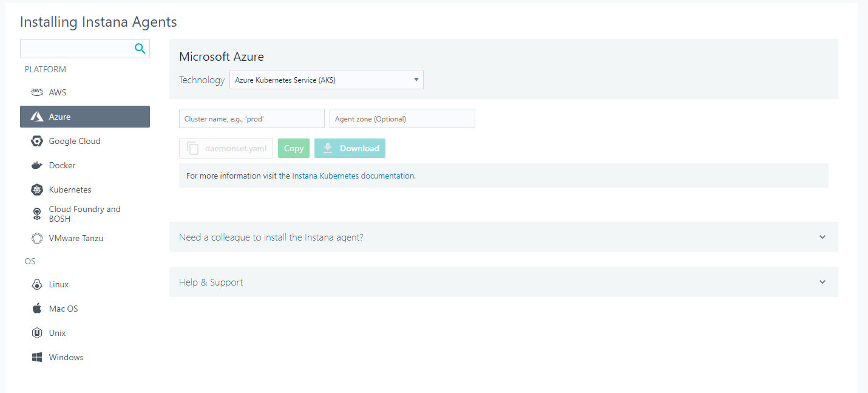Open Windows agent instructions

point(85,357)
